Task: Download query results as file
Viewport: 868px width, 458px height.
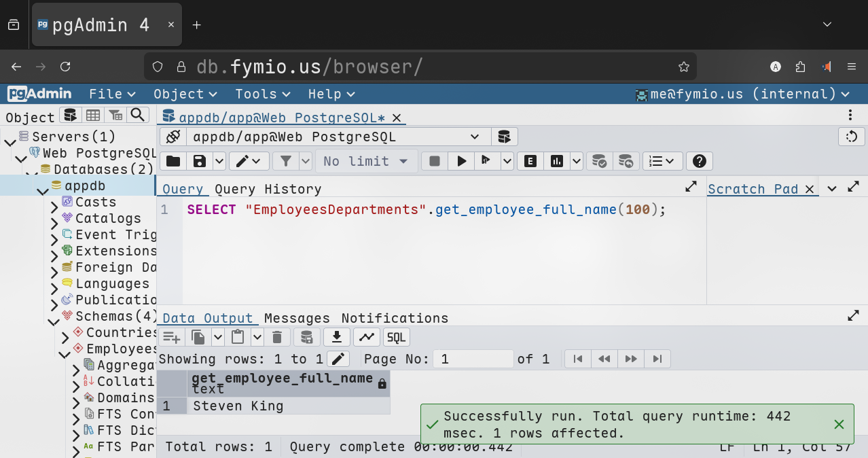Action: point(336,337)
